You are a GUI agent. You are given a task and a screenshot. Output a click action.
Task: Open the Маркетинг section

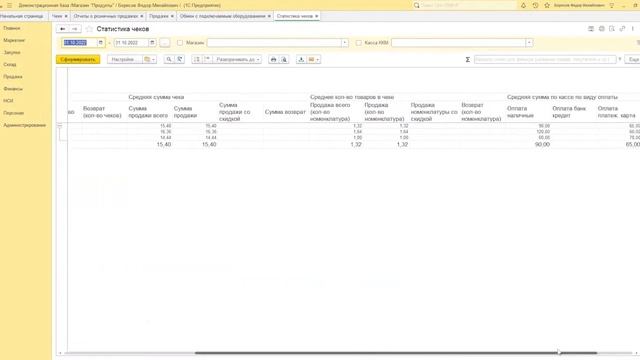pos(14,40)
